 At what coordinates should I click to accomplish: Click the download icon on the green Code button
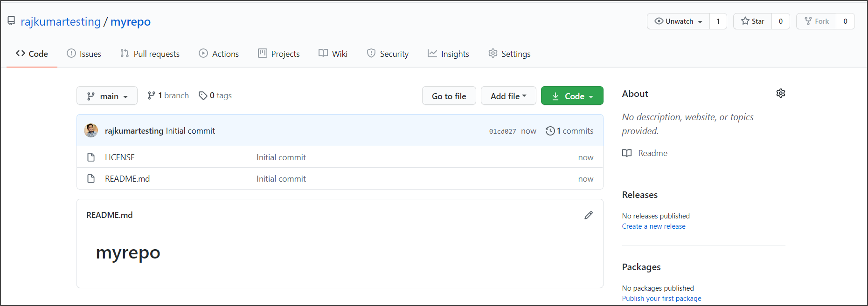click(x=556, y=96)
